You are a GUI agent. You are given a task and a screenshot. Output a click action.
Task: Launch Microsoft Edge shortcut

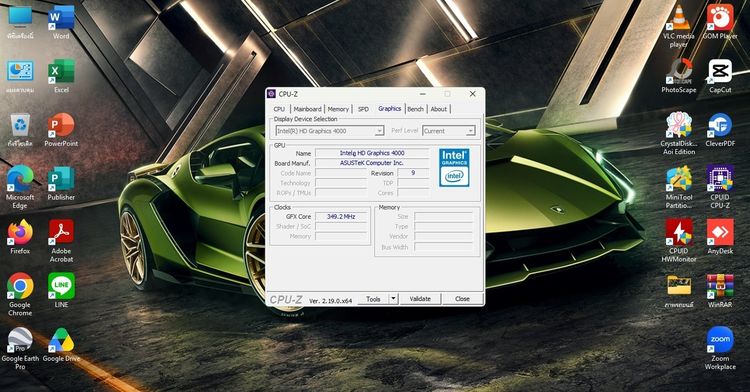20,187
